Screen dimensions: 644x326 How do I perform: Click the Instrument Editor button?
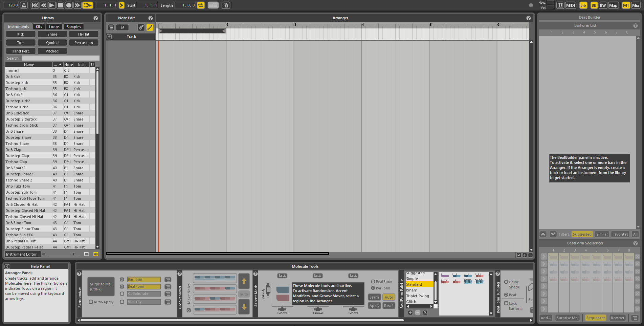tap(23, 254)
